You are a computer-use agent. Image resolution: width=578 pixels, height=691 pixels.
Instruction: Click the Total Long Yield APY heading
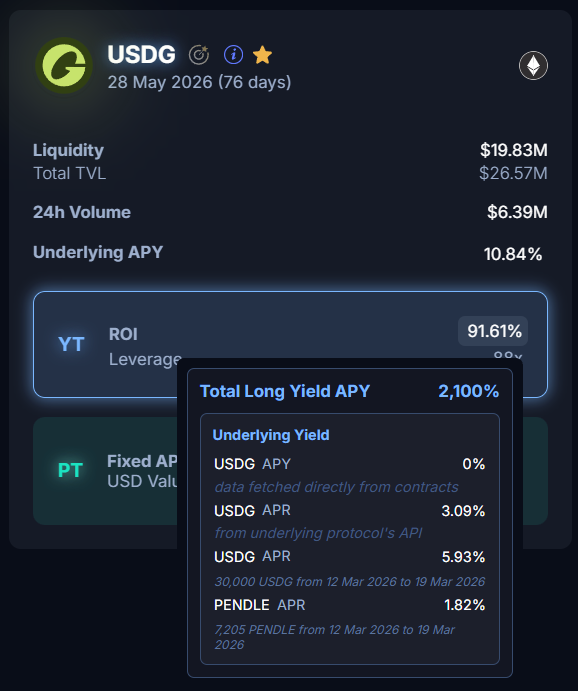pos(285,391)
